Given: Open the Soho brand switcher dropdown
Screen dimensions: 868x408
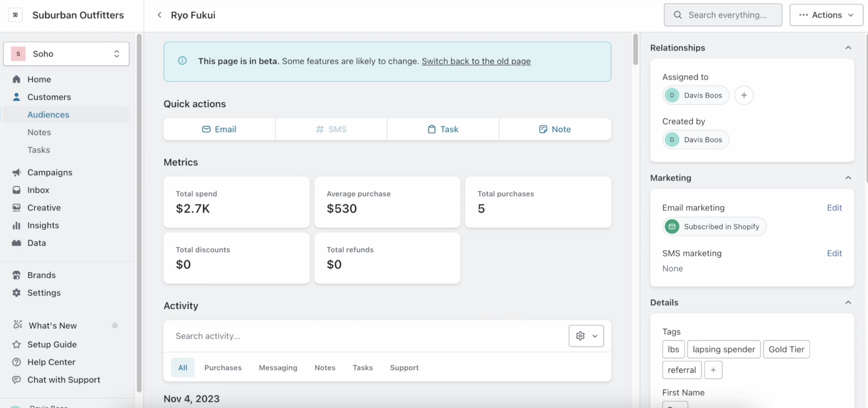Looking at the screenshot, I should 66,54.
